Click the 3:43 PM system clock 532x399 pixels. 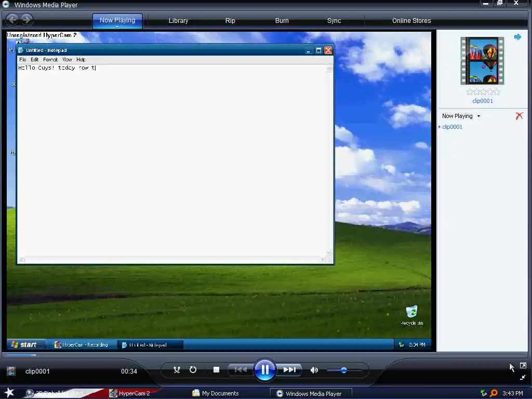coord(512,393)
